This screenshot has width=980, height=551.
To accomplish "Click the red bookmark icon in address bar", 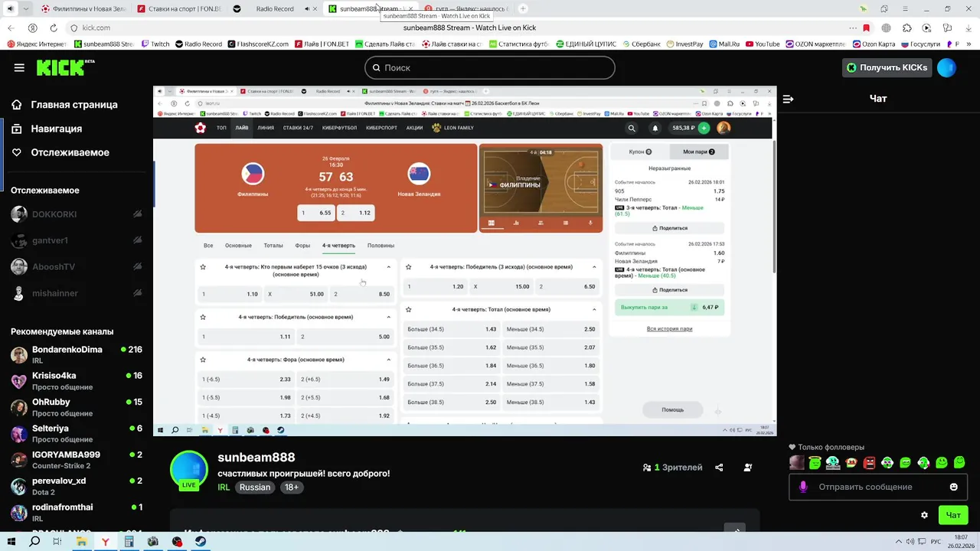I will 866,28.
